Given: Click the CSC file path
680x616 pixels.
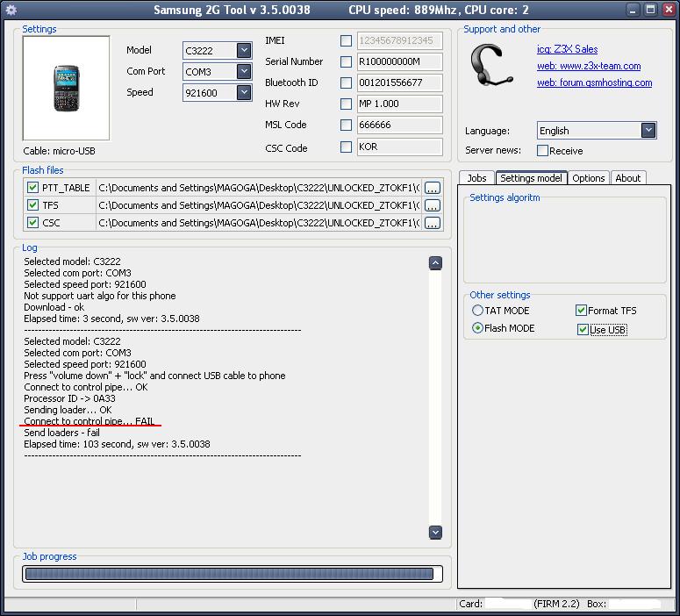Looking at the screenshot, I should (259, 223).
